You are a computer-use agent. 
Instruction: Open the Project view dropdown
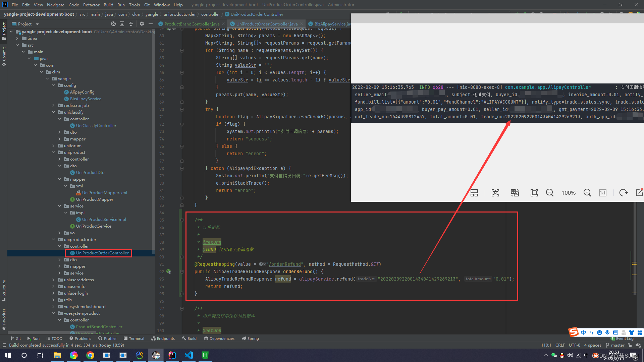(x=37, y=24)
